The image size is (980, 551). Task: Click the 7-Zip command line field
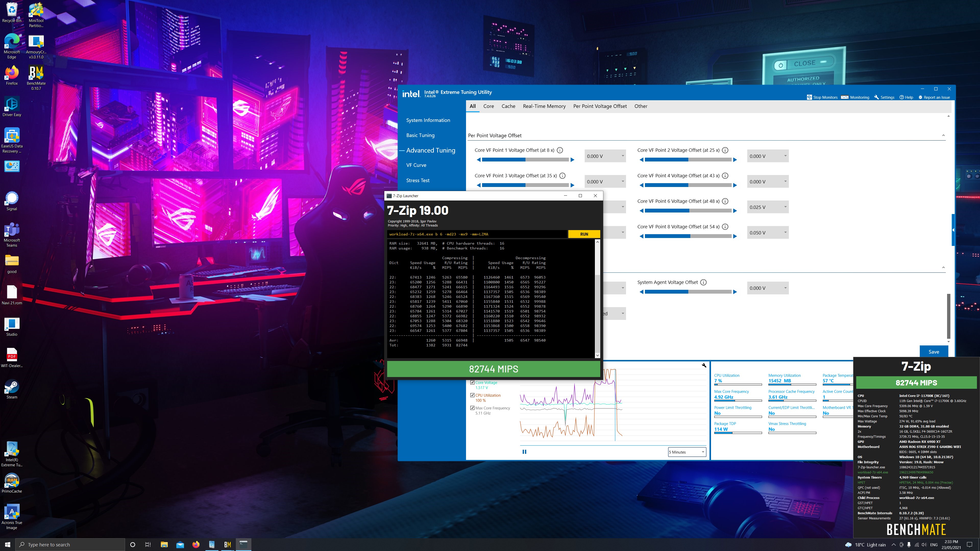tap(477, 234)
